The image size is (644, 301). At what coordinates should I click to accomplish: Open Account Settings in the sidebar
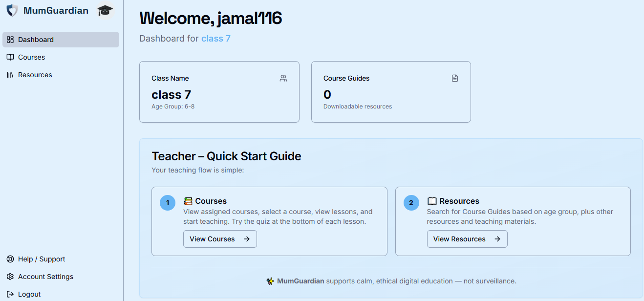tap(61, 277)
